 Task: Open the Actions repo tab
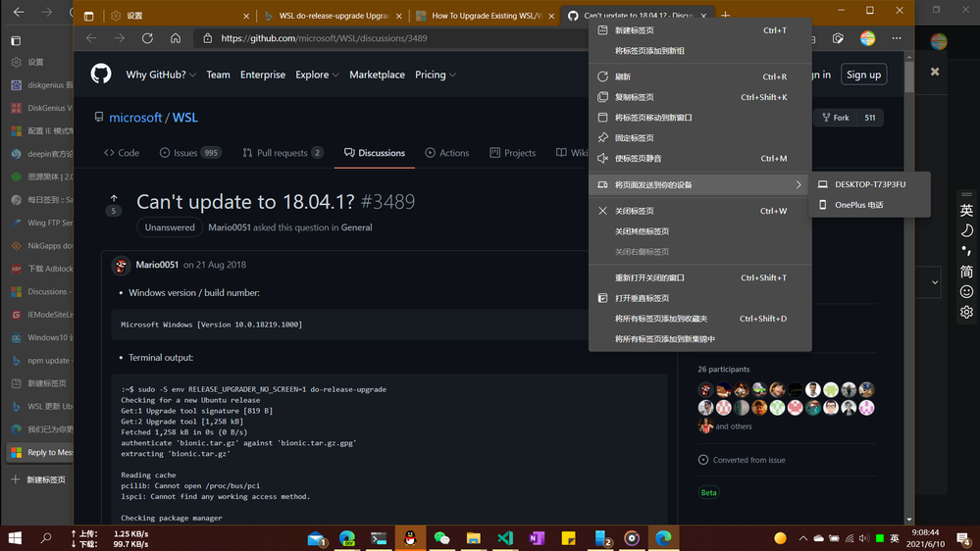click(447, 152)
